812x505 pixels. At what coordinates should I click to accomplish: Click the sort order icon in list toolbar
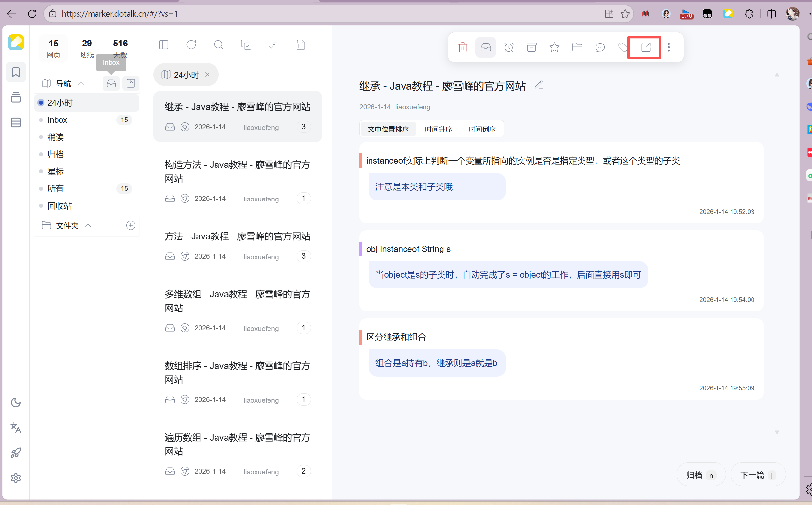(273, 45)
